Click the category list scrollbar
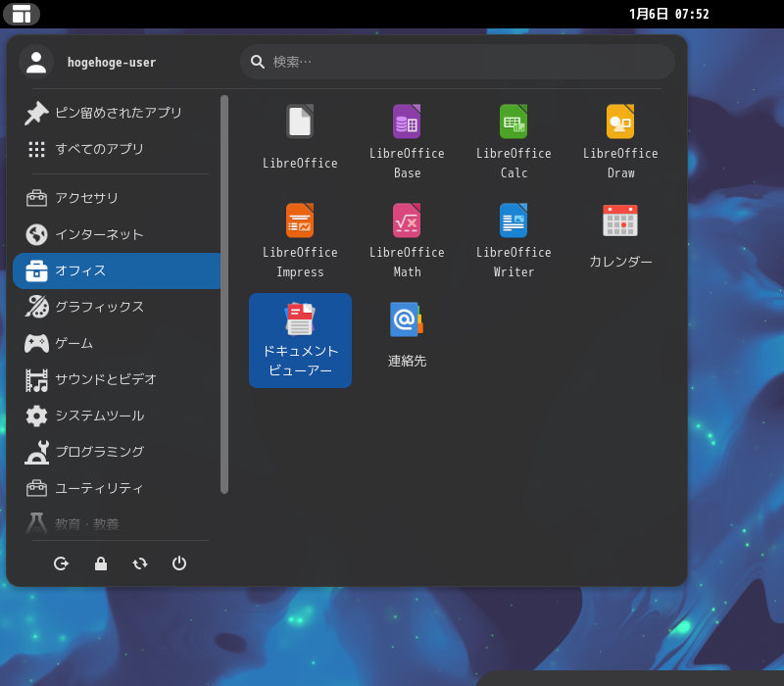The width and height of the screenshot is (784, 686). coord(224,295)
